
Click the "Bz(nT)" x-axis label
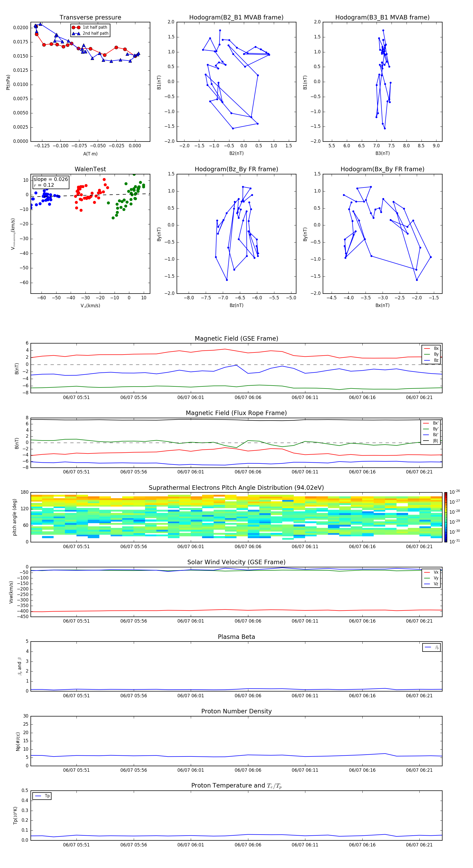click(x=236, y=305)
